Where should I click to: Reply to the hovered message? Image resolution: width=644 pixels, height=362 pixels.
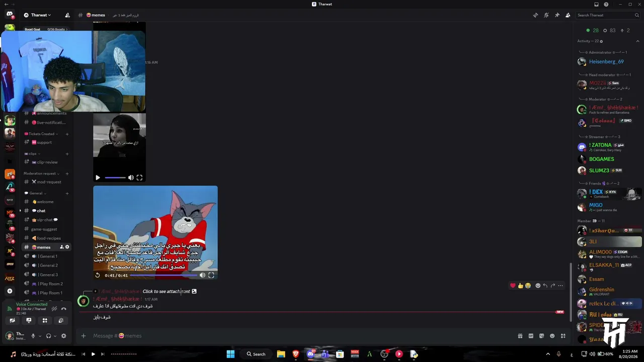pyautogui.click(x=545, y=286)
